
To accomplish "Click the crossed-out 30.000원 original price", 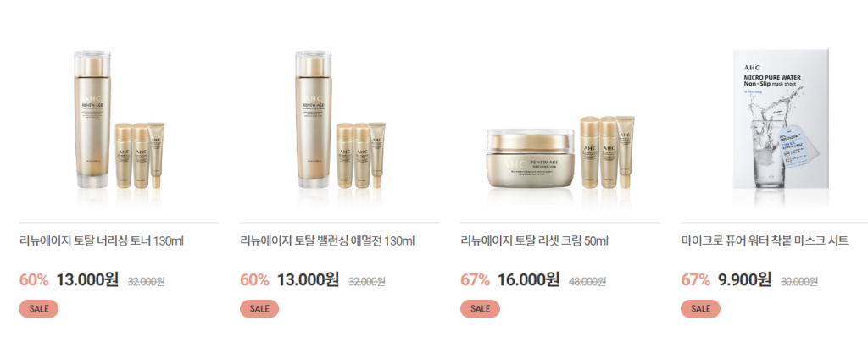I will [x=798, y=282].
